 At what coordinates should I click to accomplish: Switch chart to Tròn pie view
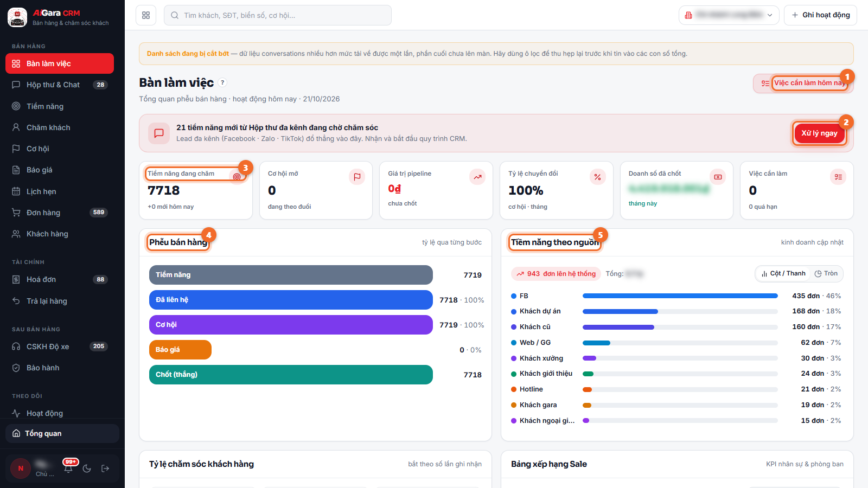pyautogui.click(x=826, y=274)
